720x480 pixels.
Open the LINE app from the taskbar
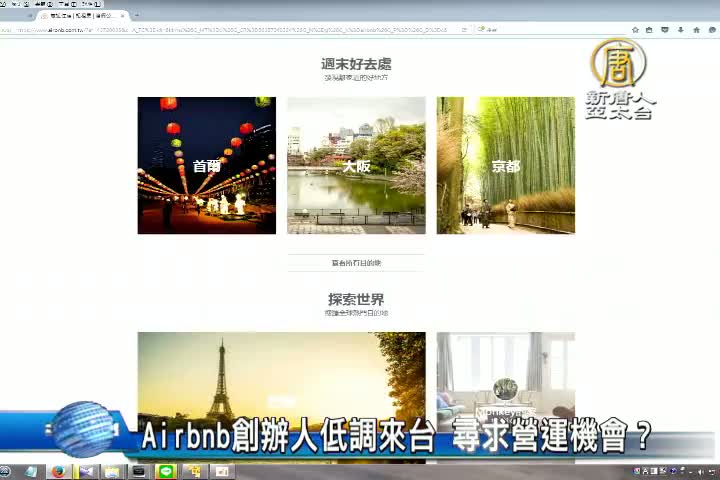166,471
